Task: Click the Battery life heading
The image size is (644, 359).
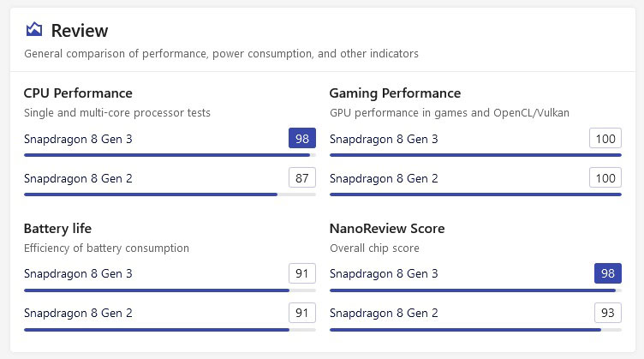Action: point(57,228)
